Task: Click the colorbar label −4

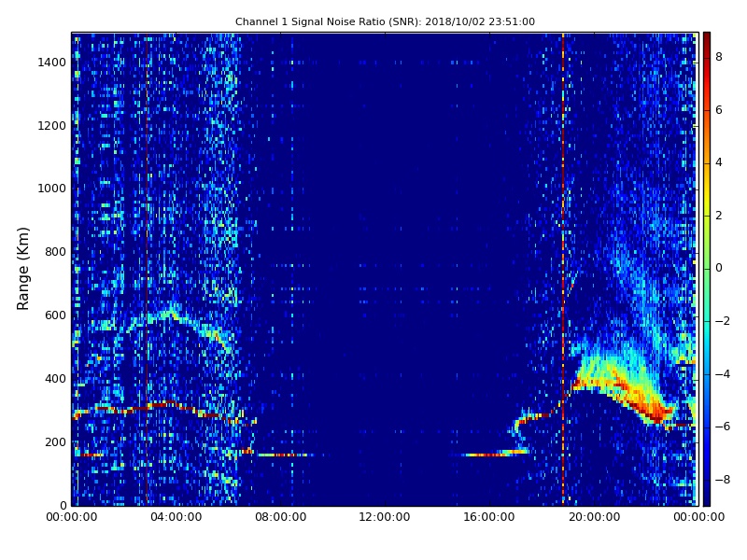Action: (723, 374)
